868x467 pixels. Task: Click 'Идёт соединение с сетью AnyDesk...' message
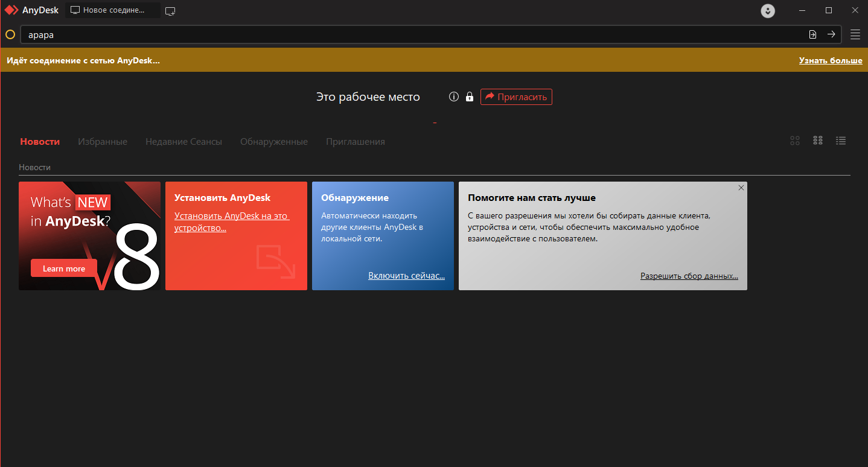tap(83, 61)
